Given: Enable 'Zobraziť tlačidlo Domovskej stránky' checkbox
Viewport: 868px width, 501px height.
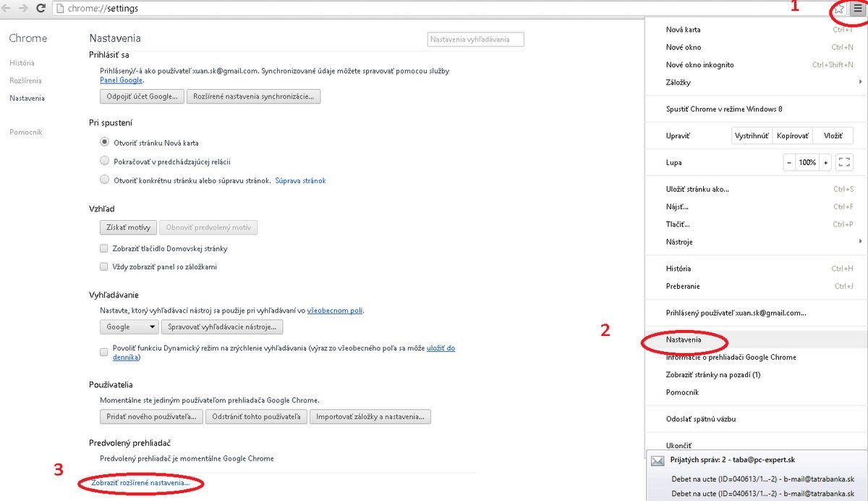Looking at the screenshot, I should pos(104,248).
